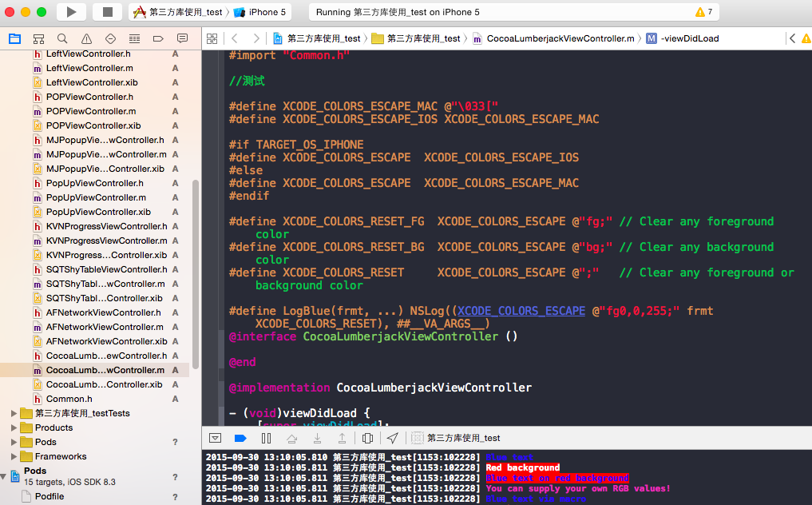Open POPViewController.xib
The width and height of the screenshot is (812, 505).
(94, 125)
